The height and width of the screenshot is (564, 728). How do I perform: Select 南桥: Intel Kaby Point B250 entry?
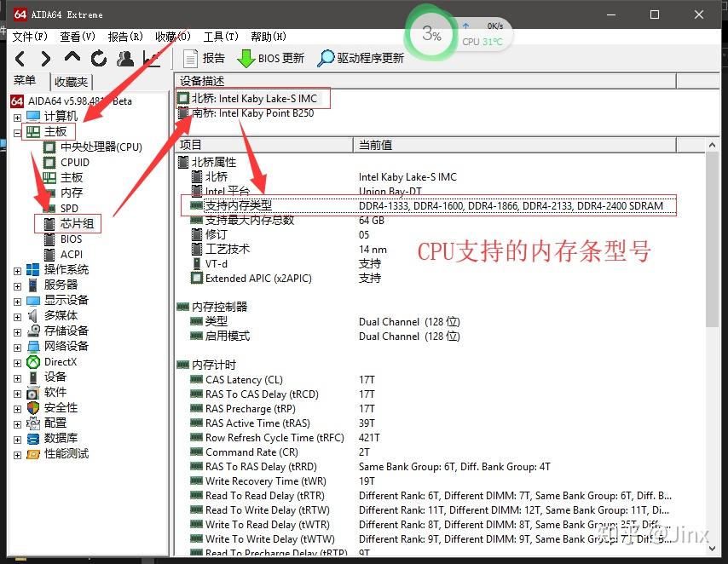click(253, 112)
